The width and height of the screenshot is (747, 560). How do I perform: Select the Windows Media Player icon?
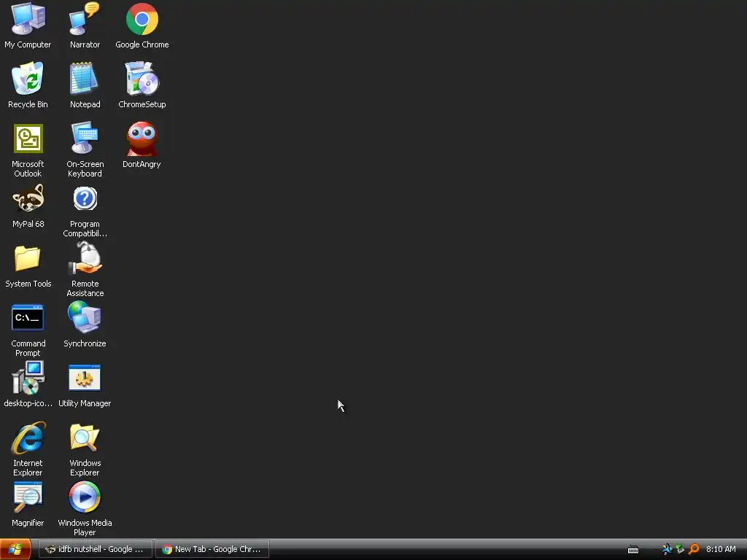click(85, 497)
